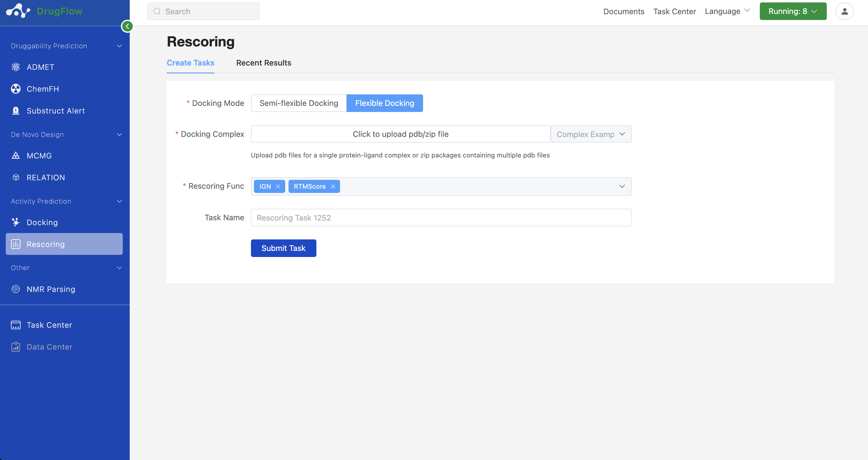This screenshot has width=868, height=460.
Task: Select the ADMET tool in sidebar
Action: (40, 67)
